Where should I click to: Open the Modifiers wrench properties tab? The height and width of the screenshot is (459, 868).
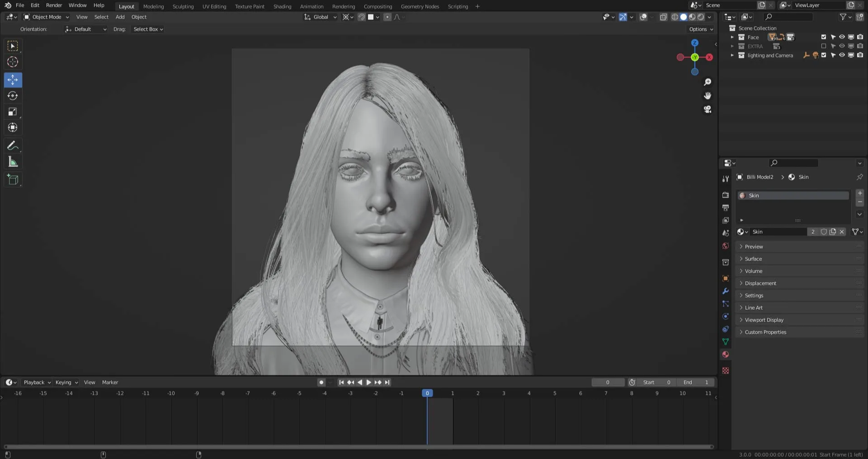[x=726, y=291]
